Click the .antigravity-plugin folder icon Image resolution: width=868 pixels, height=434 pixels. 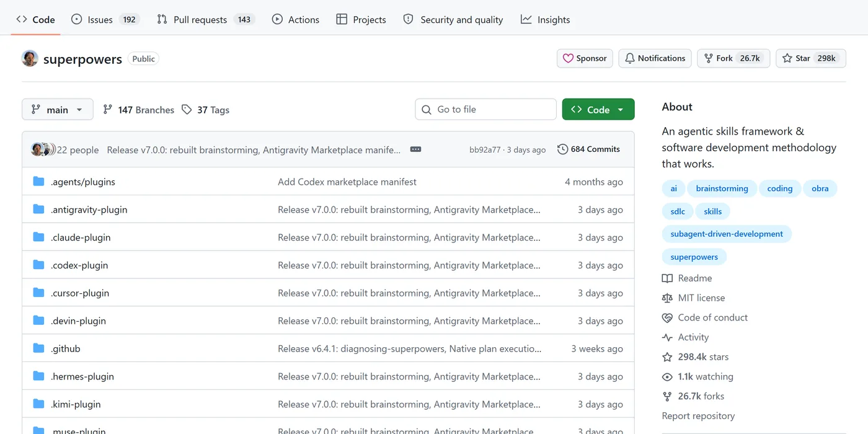(38, 210)
